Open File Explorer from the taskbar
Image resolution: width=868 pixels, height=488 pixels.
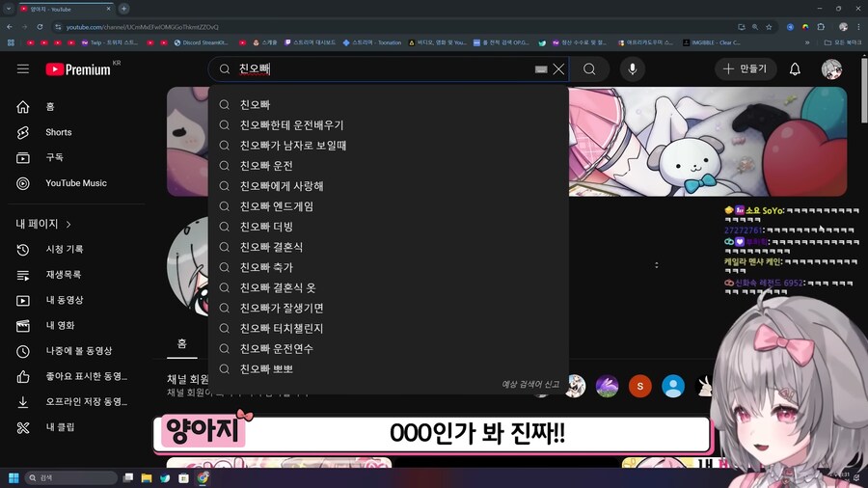pyautogui.click(x=147, y=478)
